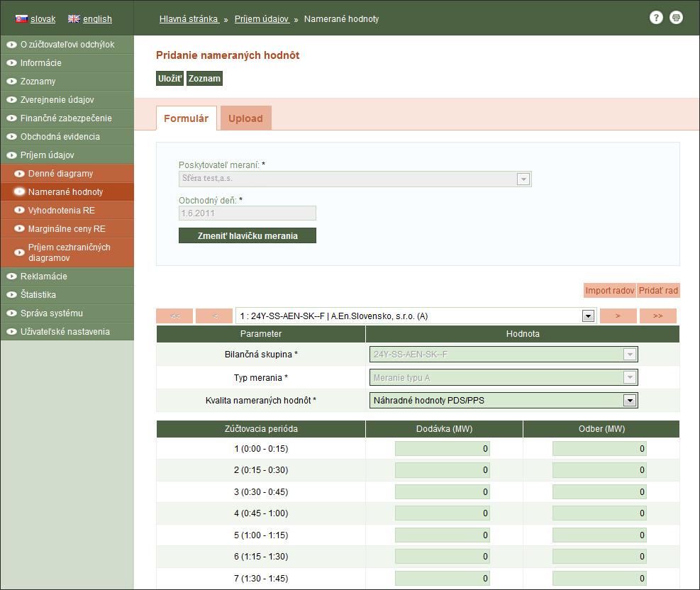The image size is (700, 590).
Task: Open the Vyhodnotenia RE submenu item
Action: pyautogui.click(x=67, y=210)
